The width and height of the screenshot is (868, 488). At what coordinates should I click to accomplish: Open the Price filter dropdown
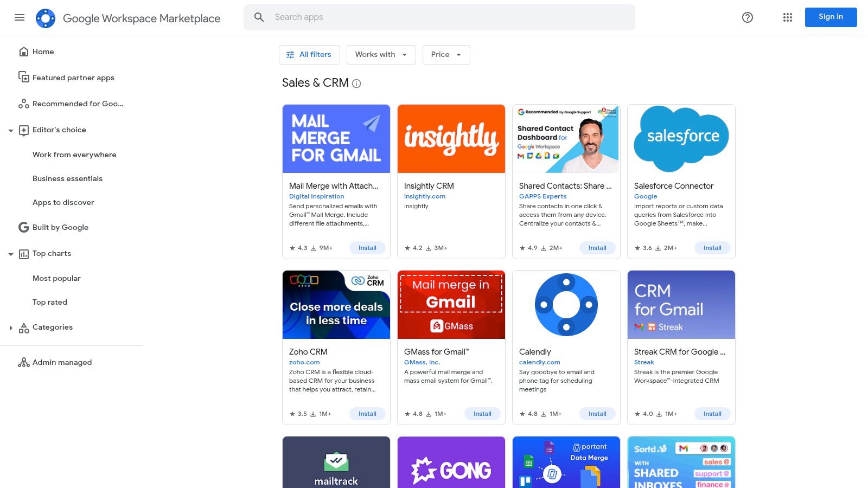tap(446, 54)
